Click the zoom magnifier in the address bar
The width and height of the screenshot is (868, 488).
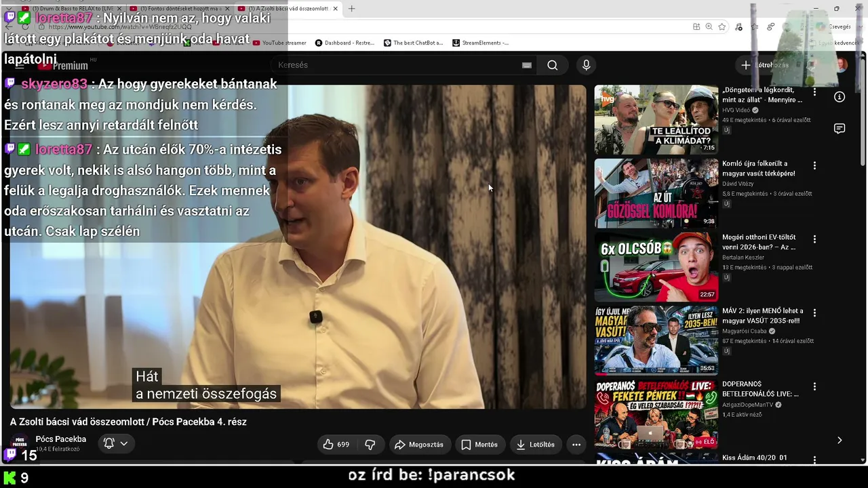pyautogui.click(x=709, y=26)
